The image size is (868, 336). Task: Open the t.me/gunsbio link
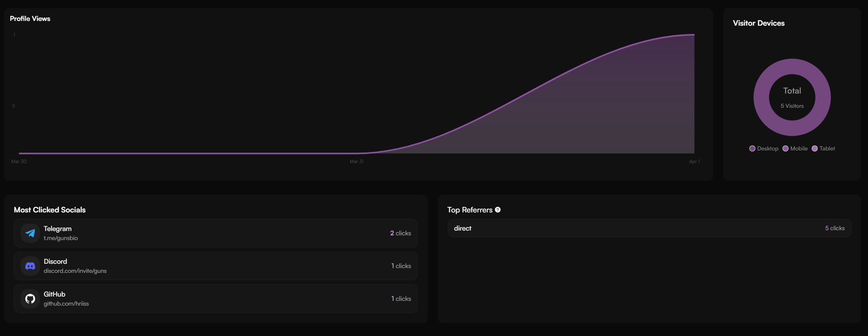(x=61, y=238)
